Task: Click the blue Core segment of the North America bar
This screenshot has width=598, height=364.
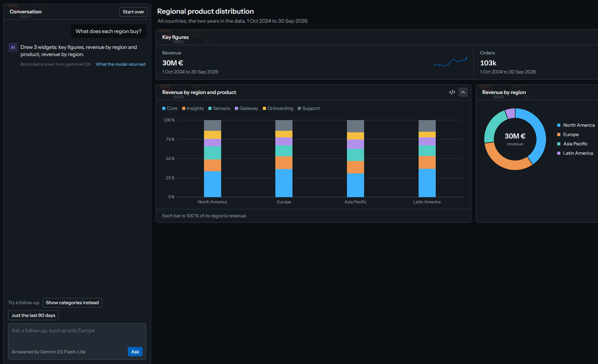Action: pos(212,184)
